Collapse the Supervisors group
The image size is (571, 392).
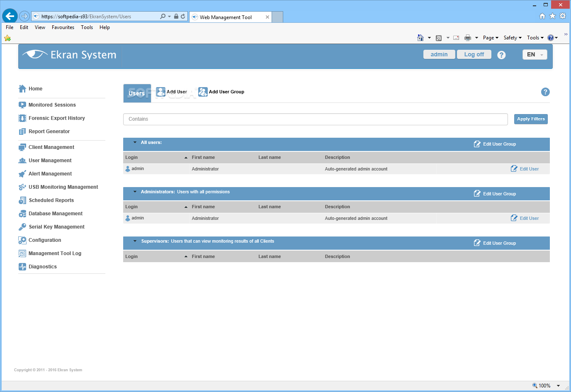pyautogui.click(x=135, y=241)
